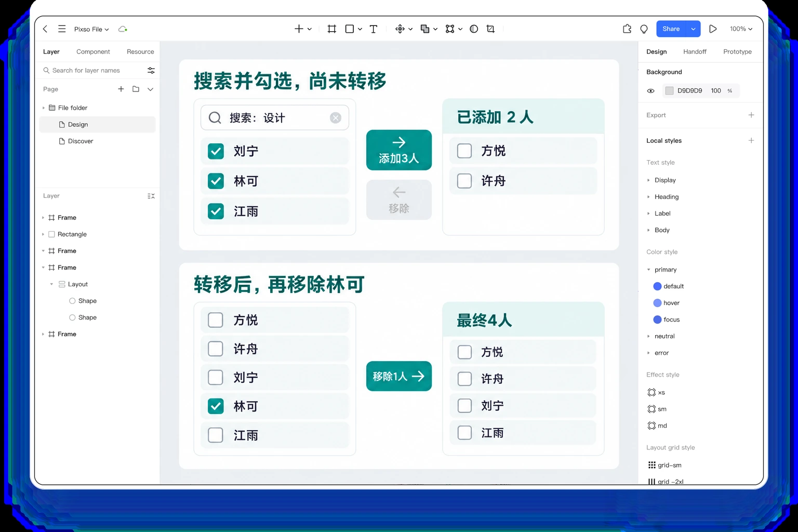Image resolution: width=798 pixels, height=532 pixels.
Task: Select the Text tool
Action: click(x=374, y=29)
